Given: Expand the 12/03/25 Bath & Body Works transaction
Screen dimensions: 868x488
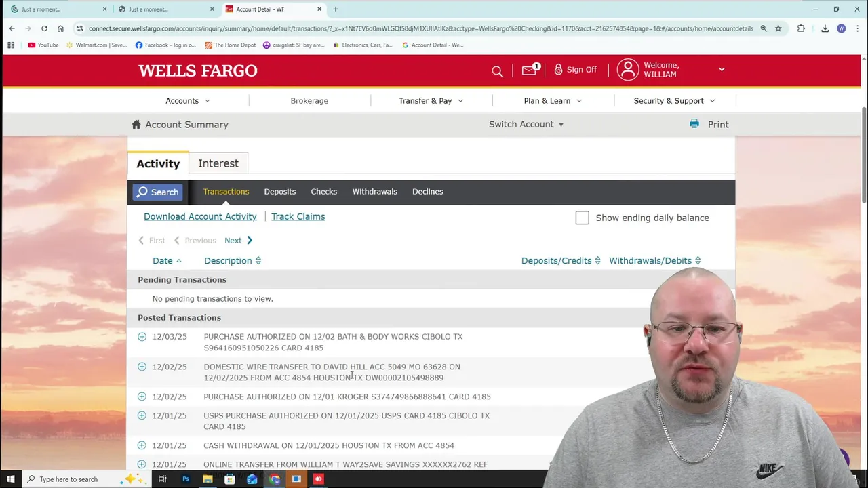Looking at the screenshot, I should pos(142,337).
